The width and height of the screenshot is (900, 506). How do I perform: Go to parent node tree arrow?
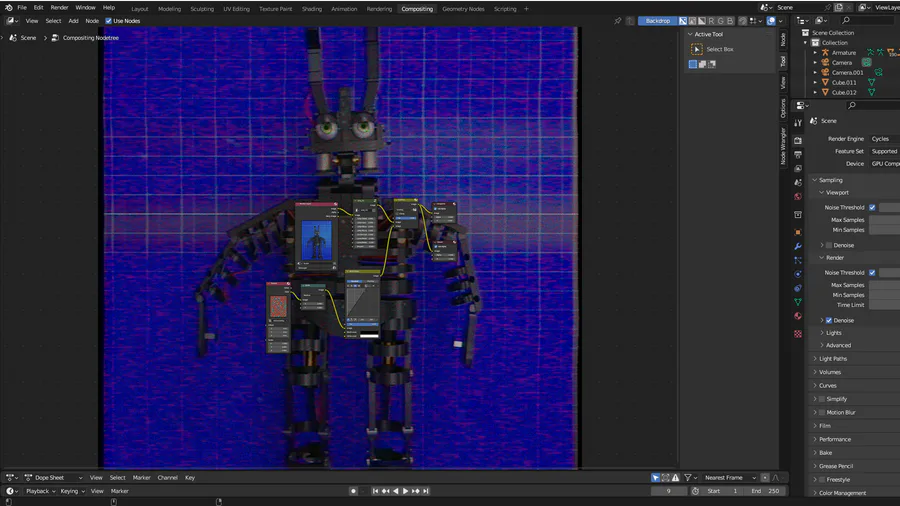(630, 21)
